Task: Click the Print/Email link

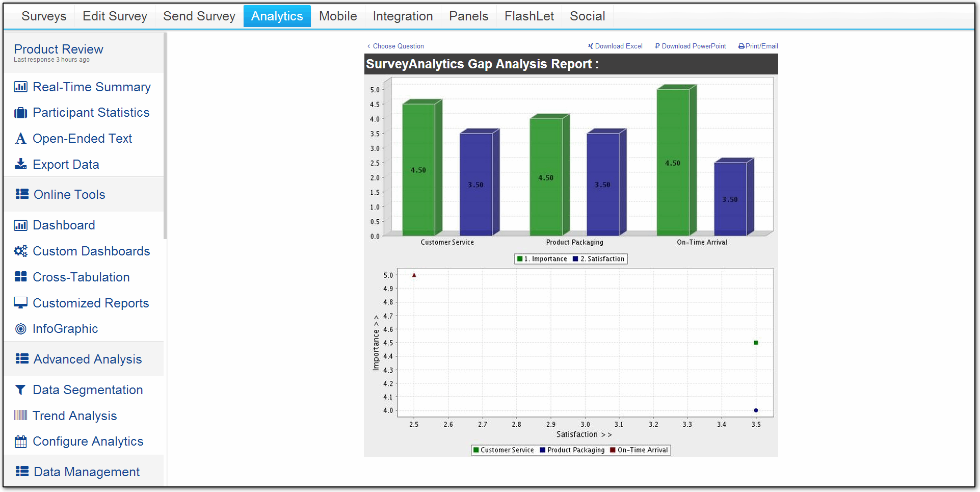Action: click(761, 46)
